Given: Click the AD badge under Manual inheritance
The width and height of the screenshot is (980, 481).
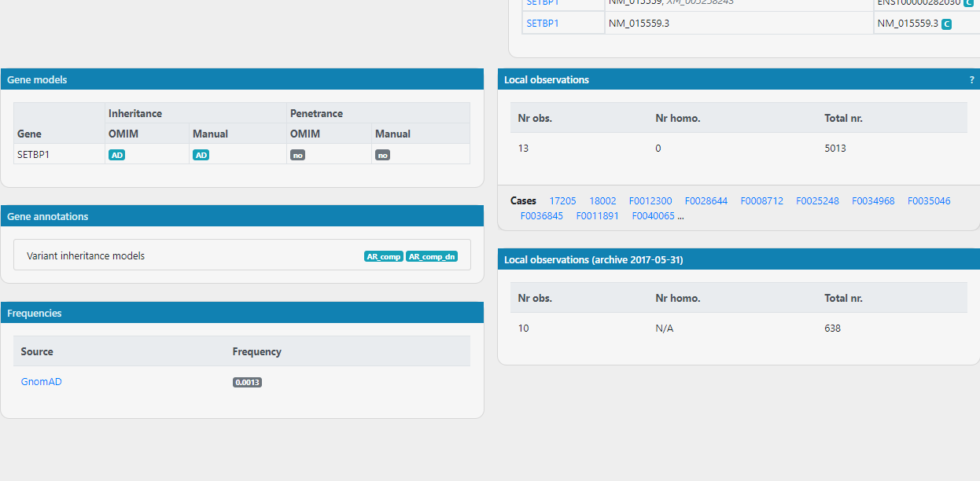Looking at the screenshot, I should 201,155.
